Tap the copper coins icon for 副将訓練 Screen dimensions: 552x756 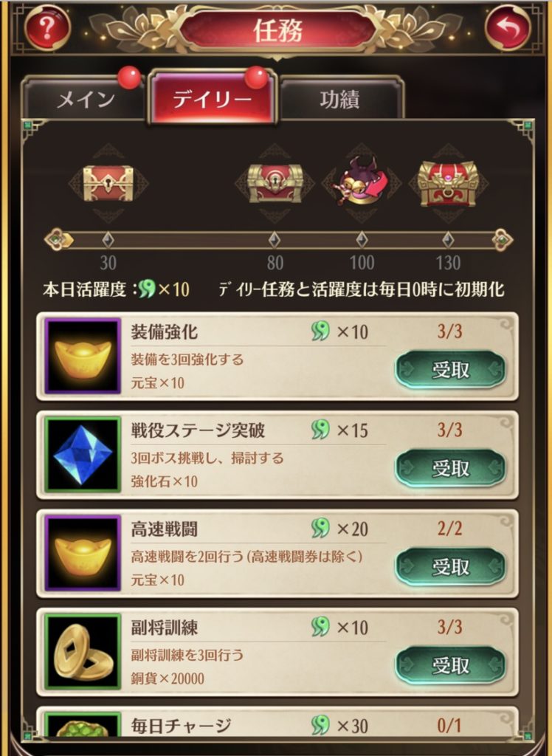click(x=83, y=652)
